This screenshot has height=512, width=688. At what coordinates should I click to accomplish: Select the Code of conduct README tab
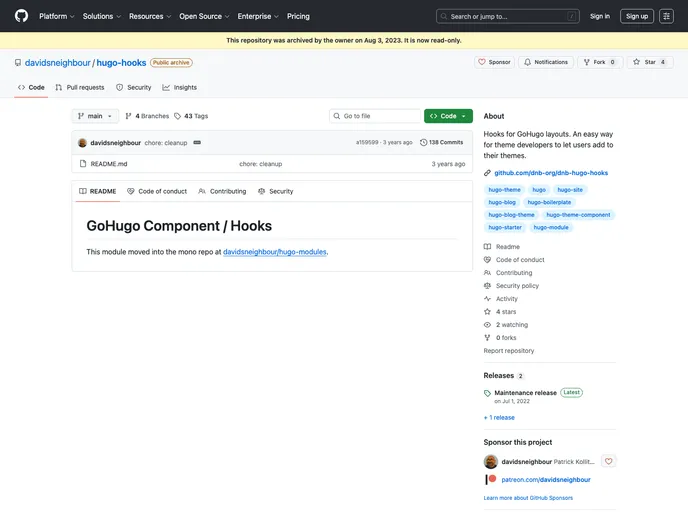click(157, 191)
